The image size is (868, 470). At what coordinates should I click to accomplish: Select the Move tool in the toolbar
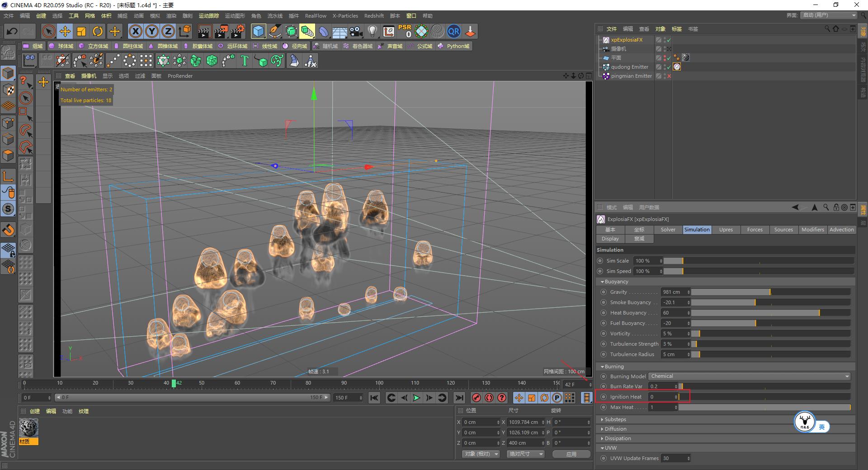pyautogui.click(x=65, y=31)
